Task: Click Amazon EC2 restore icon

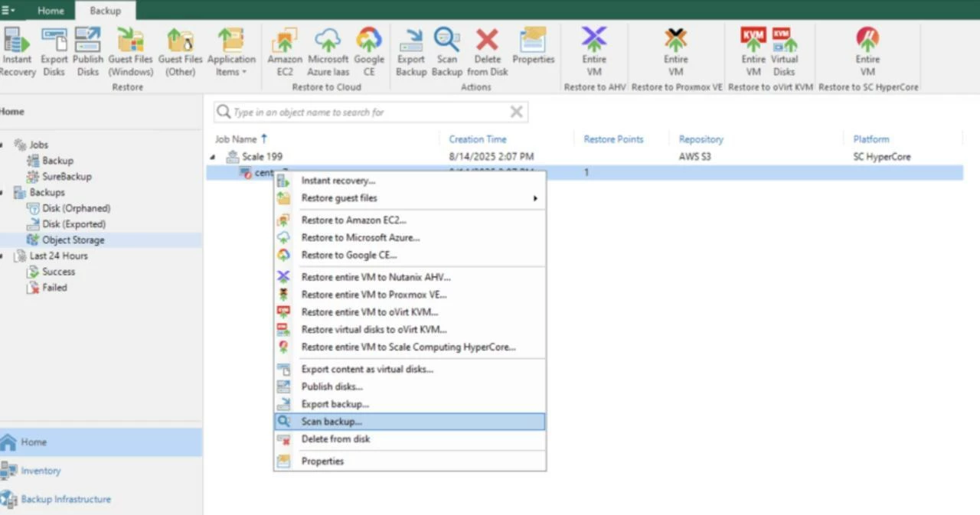Action: tap(284, 51)
